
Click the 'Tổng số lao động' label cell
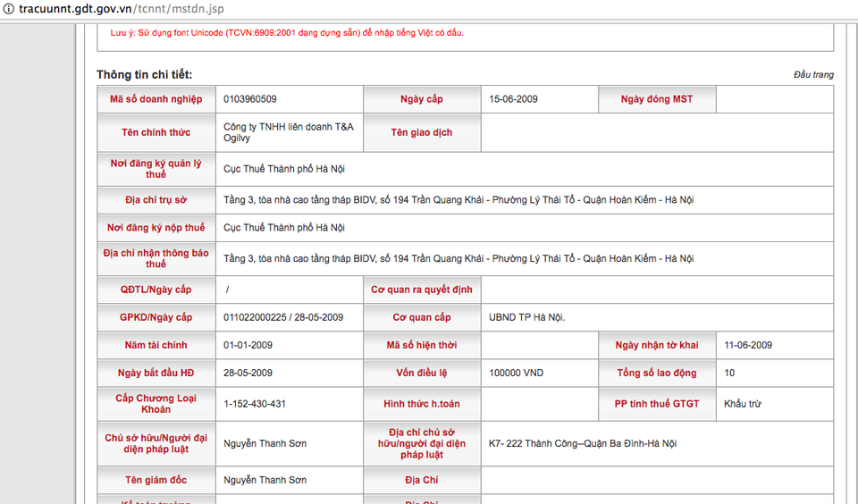656,373
